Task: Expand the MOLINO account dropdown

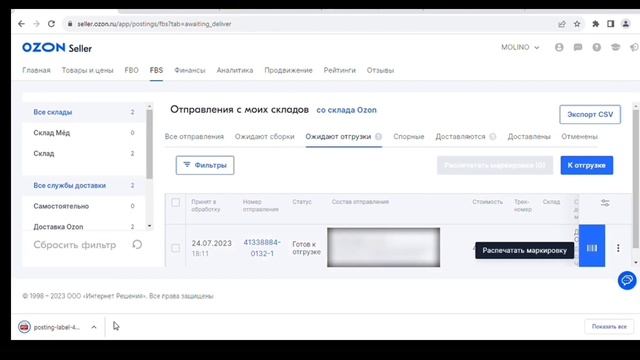Action: coord(520,47)
